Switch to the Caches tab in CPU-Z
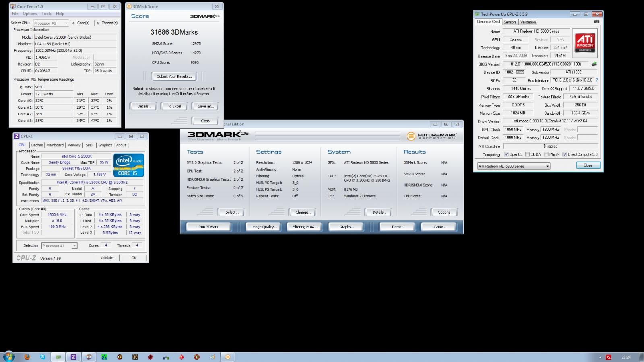Image resolution: width=644 pixels, height=362 pixels. [37, 145]
